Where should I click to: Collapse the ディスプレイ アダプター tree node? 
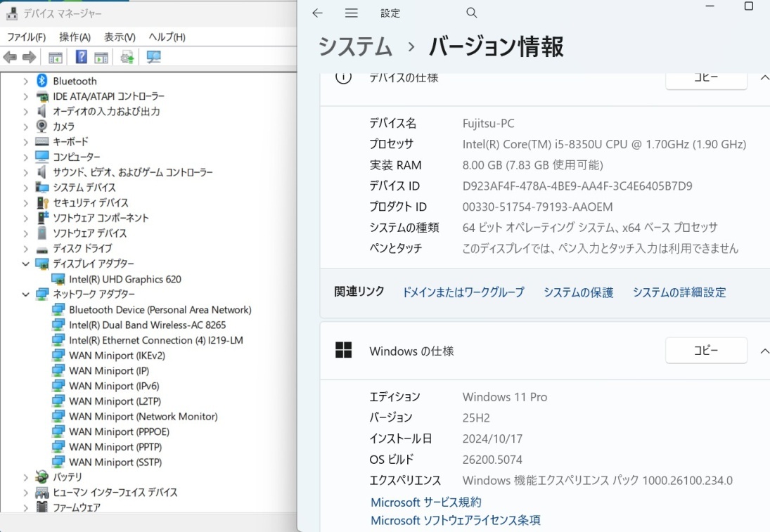25,264
